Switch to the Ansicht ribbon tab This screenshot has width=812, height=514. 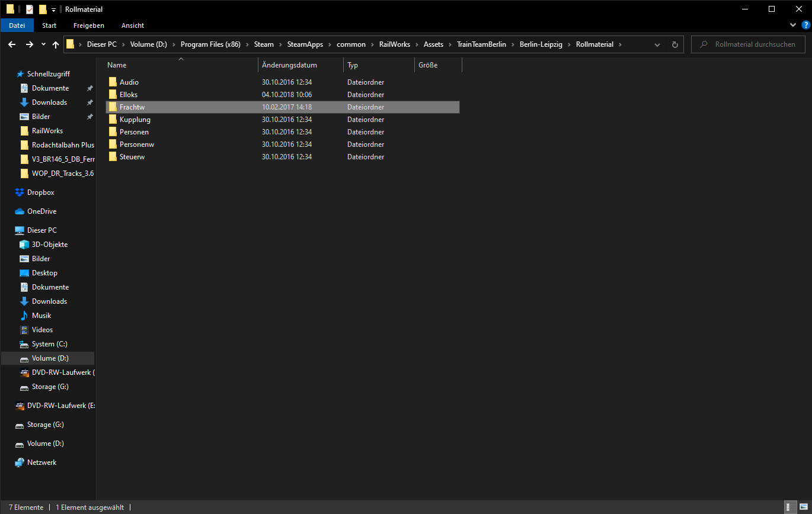pyautogui.click(x=133, y=25)
